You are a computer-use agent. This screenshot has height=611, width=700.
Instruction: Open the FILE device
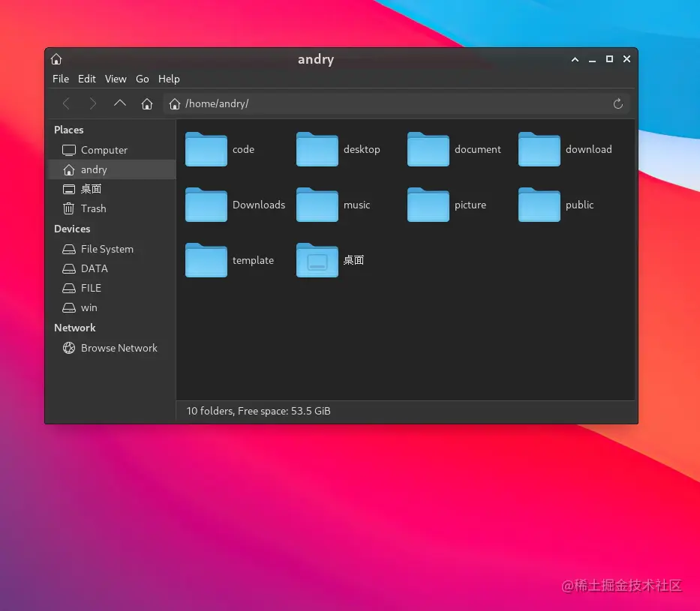112,288
